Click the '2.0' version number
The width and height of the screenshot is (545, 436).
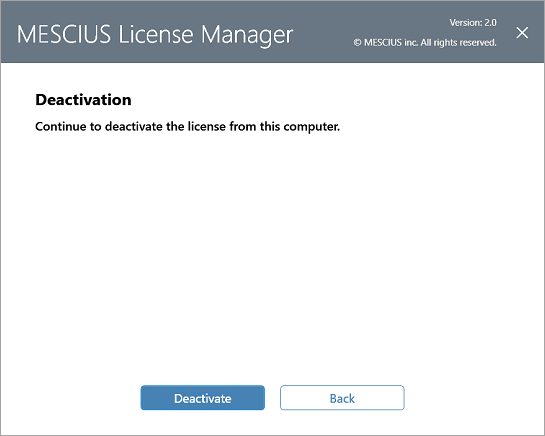tap(490, 23)
